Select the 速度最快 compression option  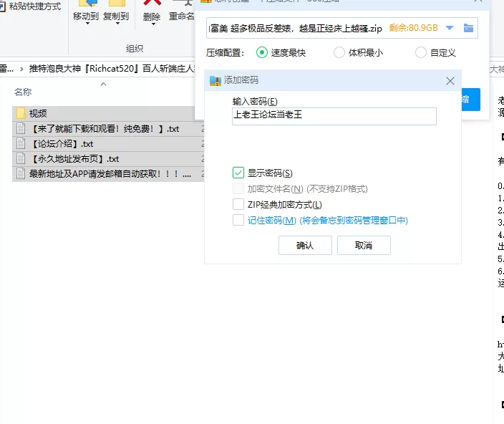click(x=261, y=52)
